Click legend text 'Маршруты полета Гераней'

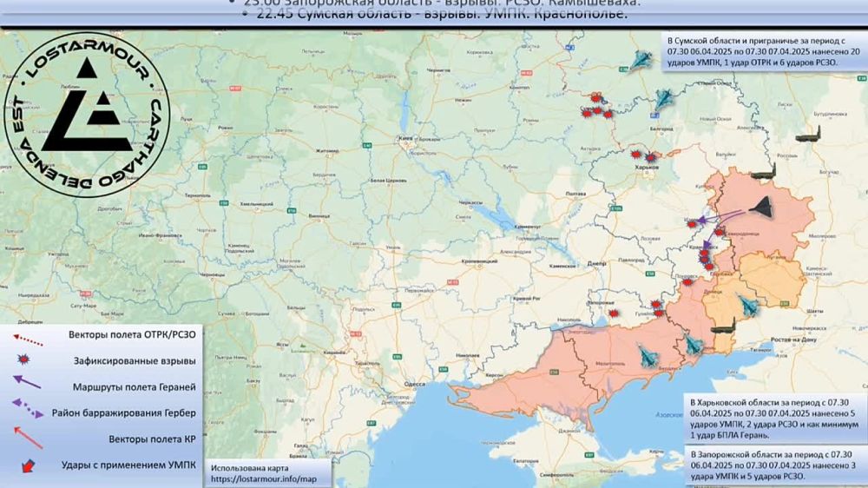click(x=134, y=387)
